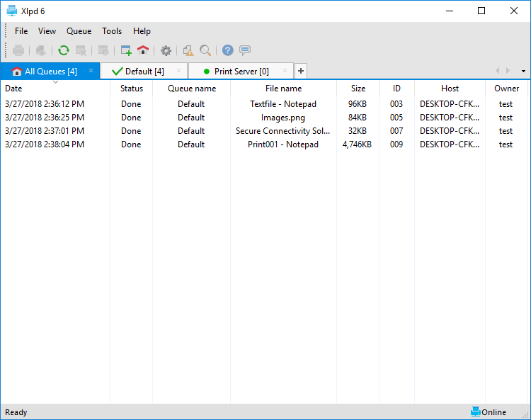The width and height of the screenshot is (531, 420).
Task: Select the Print001 - Notepad job
Action: pos(264,144)
